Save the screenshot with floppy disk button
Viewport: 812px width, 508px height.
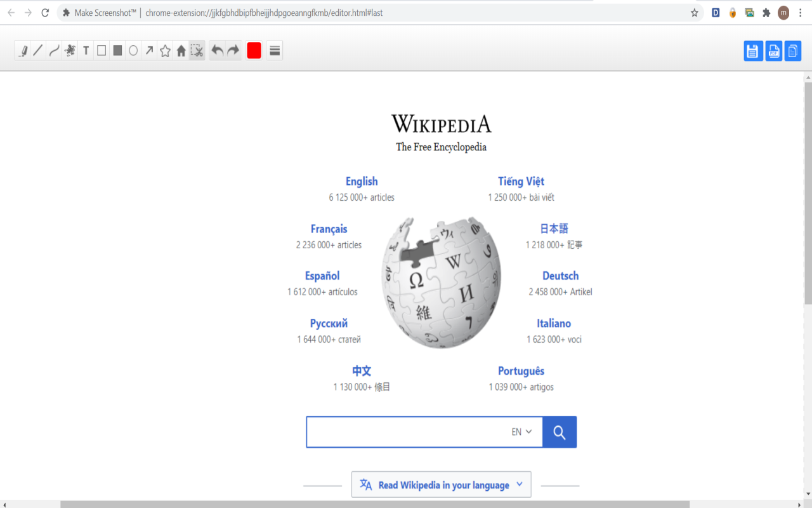pos(754,51)
